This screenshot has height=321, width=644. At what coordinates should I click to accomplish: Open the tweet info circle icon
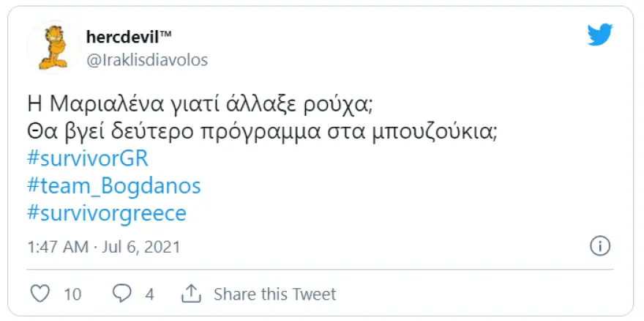[599, 245]
